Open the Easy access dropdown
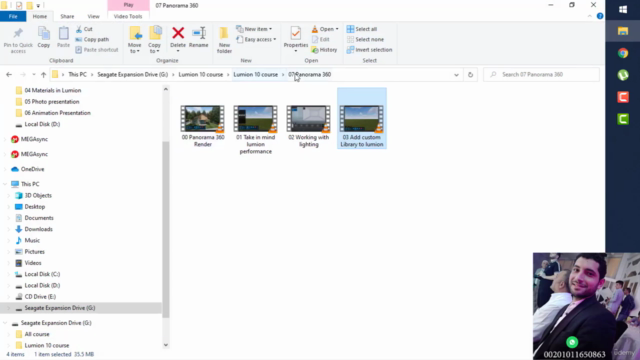Image resolution: width=640 pixels, height=360 pixels. click(x=256, y=39)
